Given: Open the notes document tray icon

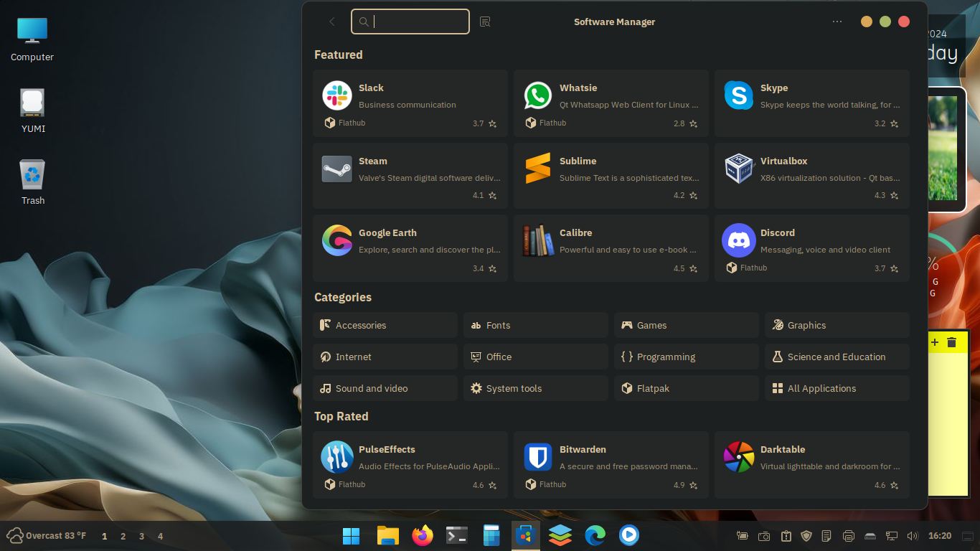Looking at the screenshot, I should pos(827,536).
